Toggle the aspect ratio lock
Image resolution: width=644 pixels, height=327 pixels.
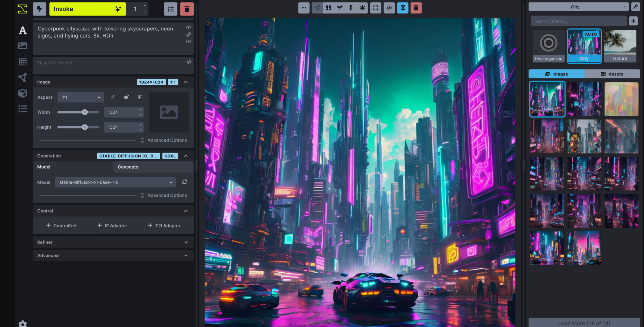[x=126, y=97]
